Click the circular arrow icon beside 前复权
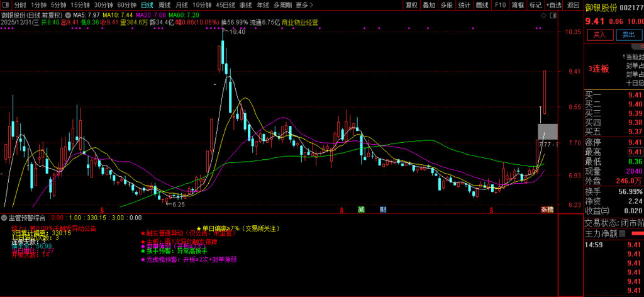This screenshot has width=644, height=297. pyautogui.click(x=67, y=14)
